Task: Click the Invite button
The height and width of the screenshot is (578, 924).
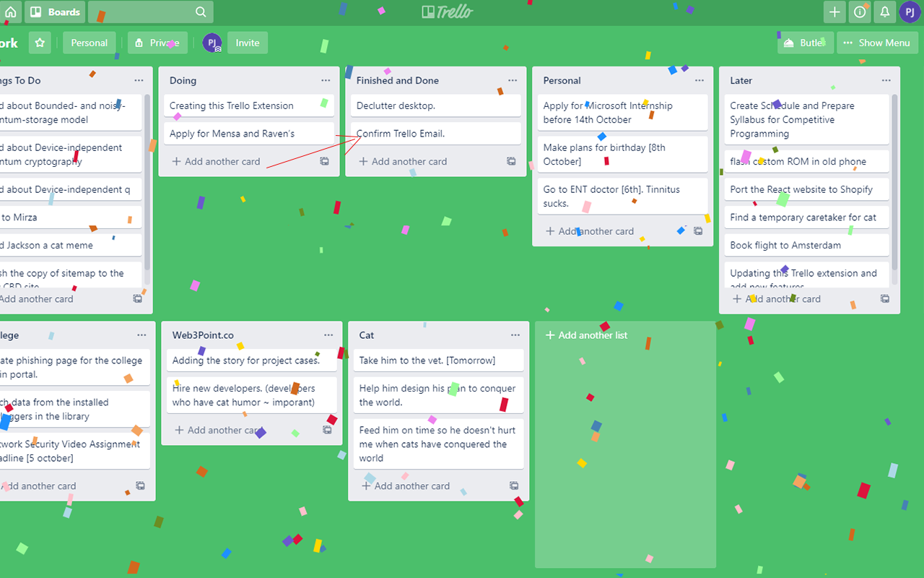Action: [248, 43]
